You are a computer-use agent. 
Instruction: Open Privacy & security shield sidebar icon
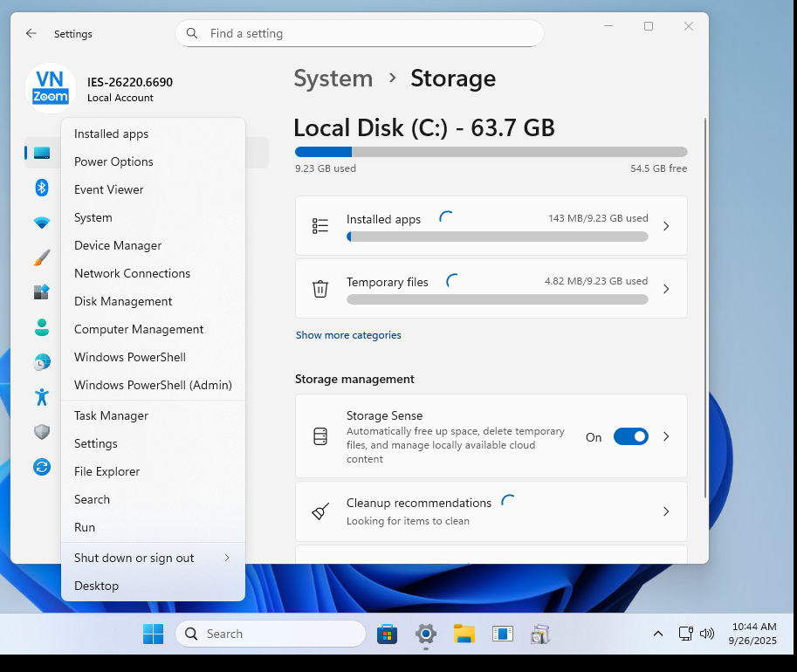(42, 432)
